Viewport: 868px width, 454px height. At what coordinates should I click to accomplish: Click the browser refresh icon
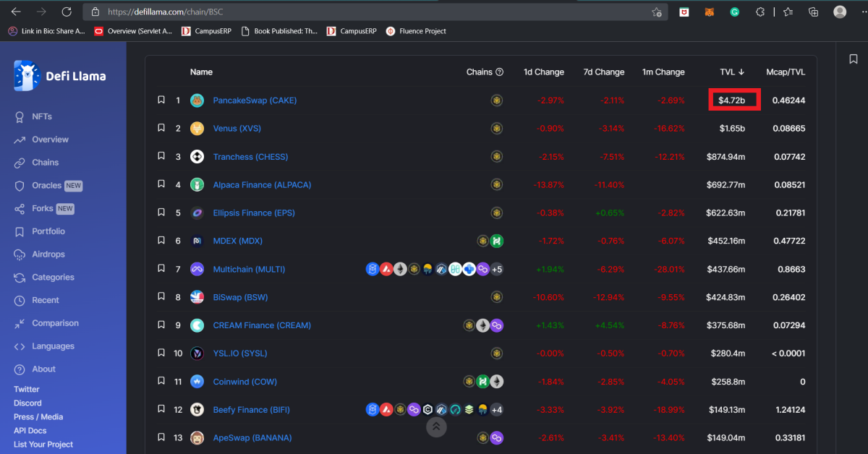(x=67, y=12)
